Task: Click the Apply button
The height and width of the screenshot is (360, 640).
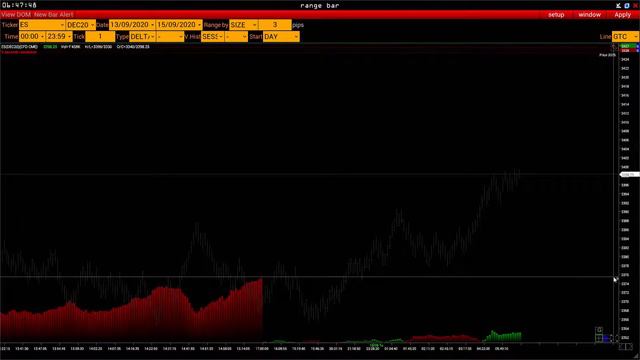Action: (x=622, y=15)
